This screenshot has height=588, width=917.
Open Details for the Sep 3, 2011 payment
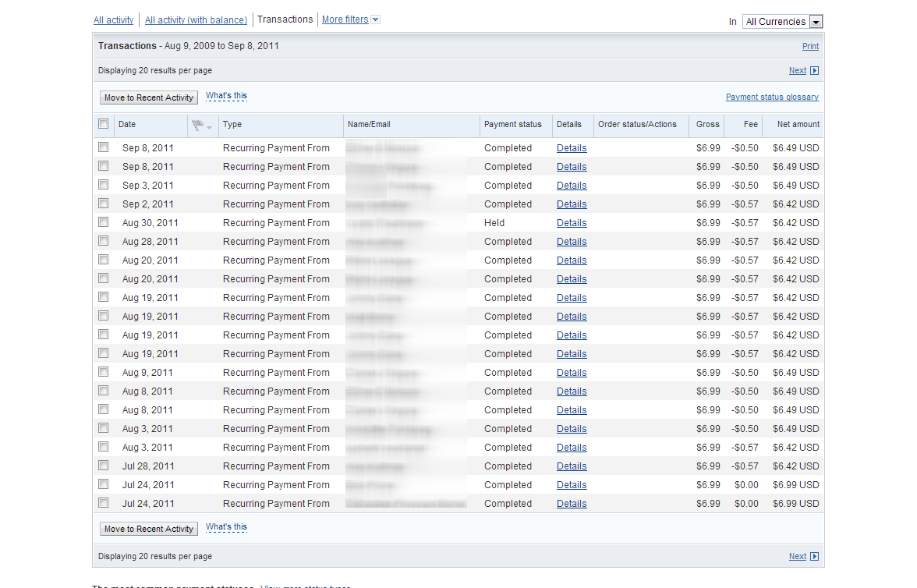(x=572, y=186)
